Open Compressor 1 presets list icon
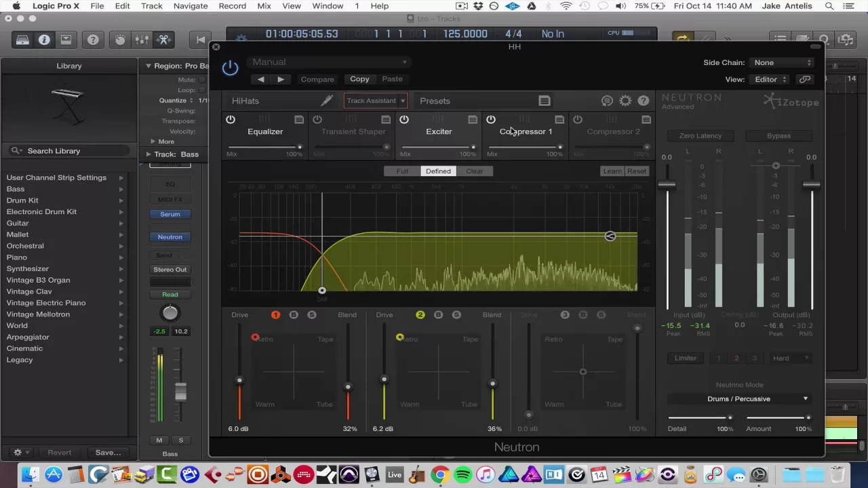The height and width of the screenshot is (488, 868). point(559,120)
